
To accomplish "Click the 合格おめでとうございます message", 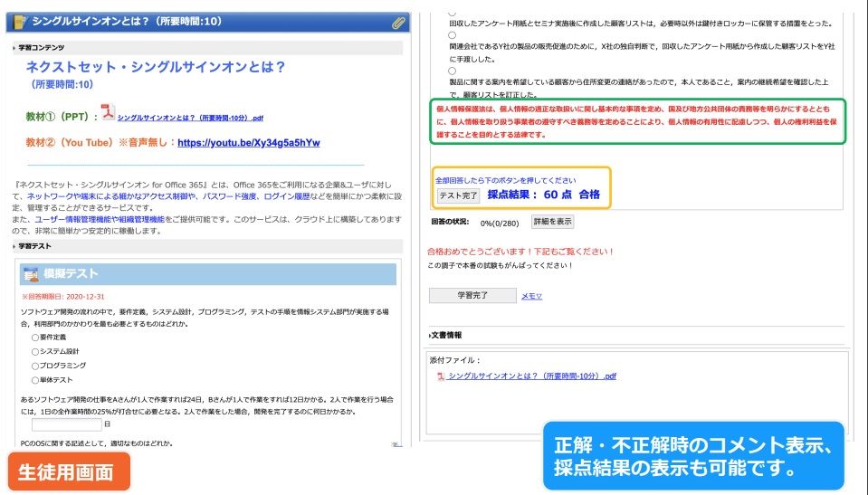I will (520, 252).
